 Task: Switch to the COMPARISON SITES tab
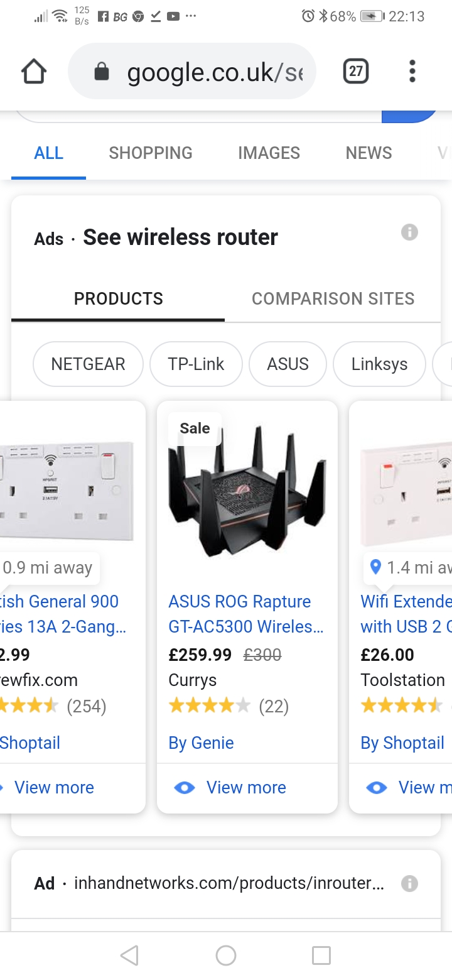tap(333, 298)
